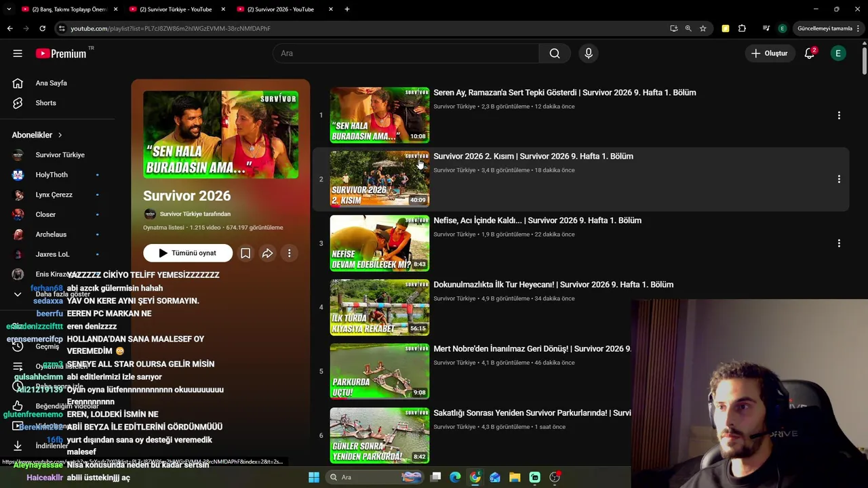Image resolution: width=868 pixels, height=488 pixels.
Task: Switch to the Survivor Türkiye - YouTube tab
Action: coord(176,9)
